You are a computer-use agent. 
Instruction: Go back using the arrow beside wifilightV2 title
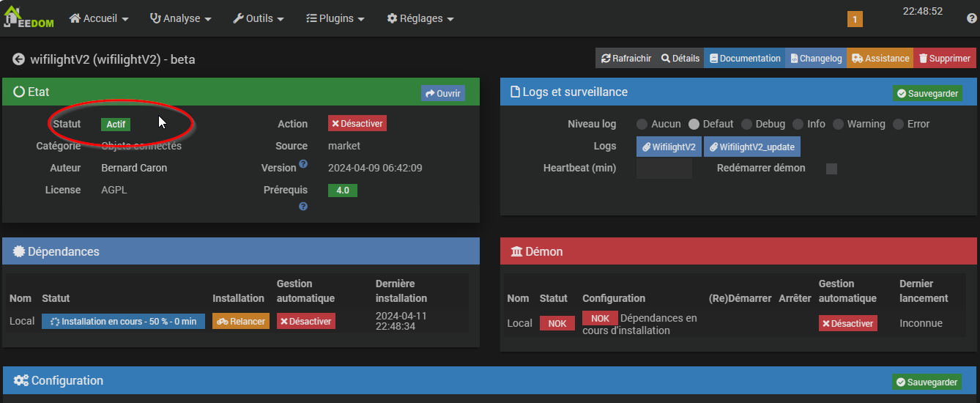point(18,59)
